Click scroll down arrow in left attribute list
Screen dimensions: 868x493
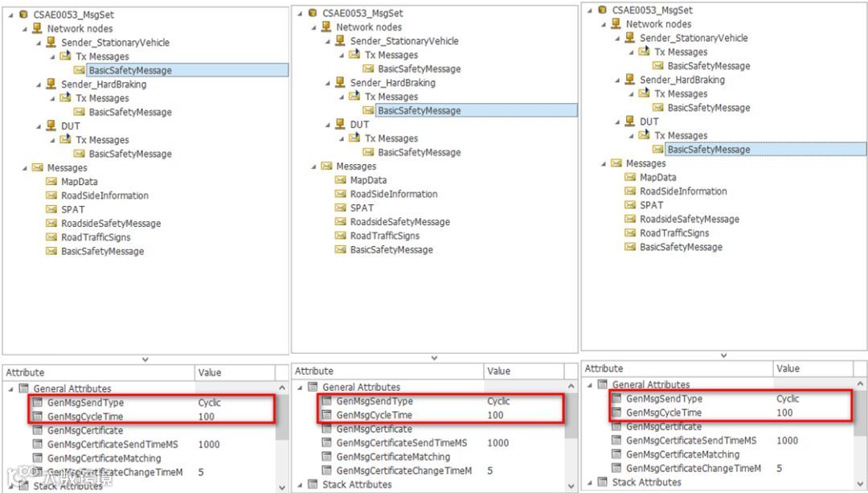pos(282,487)
